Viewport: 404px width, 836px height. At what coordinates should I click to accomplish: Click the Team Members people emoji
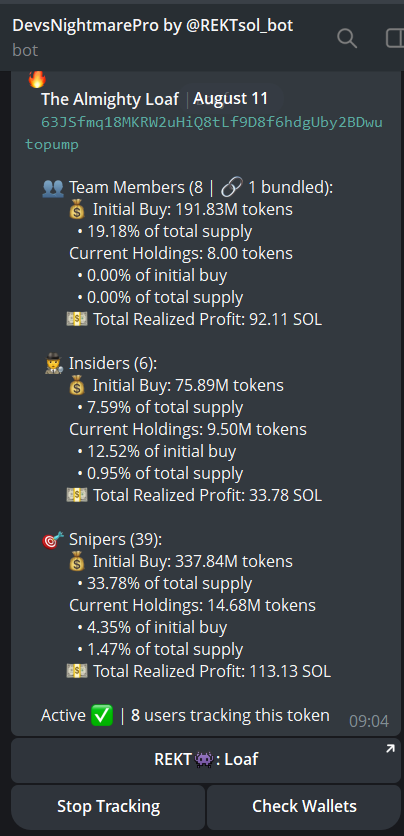(53, 188)
